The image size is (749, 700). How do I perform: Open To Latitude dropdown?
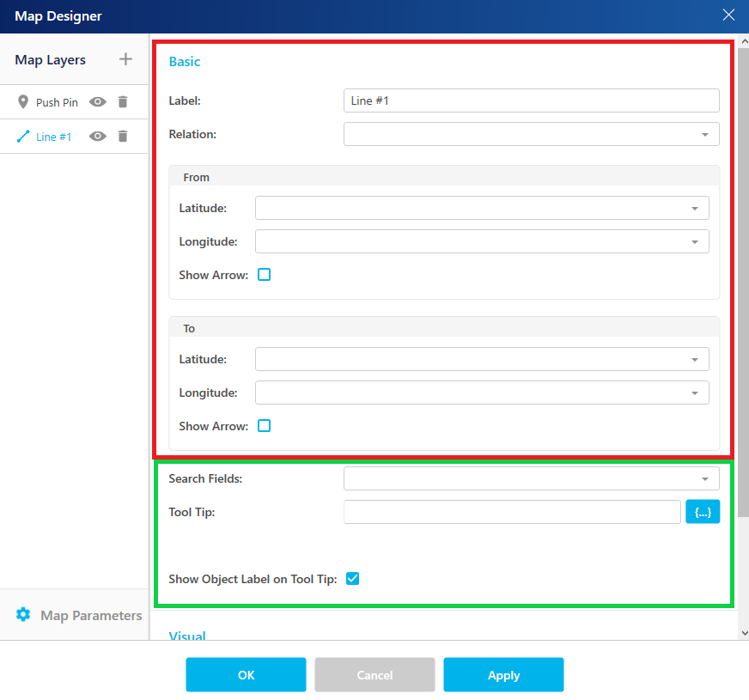pyautogui.click(x=482, y=359)
